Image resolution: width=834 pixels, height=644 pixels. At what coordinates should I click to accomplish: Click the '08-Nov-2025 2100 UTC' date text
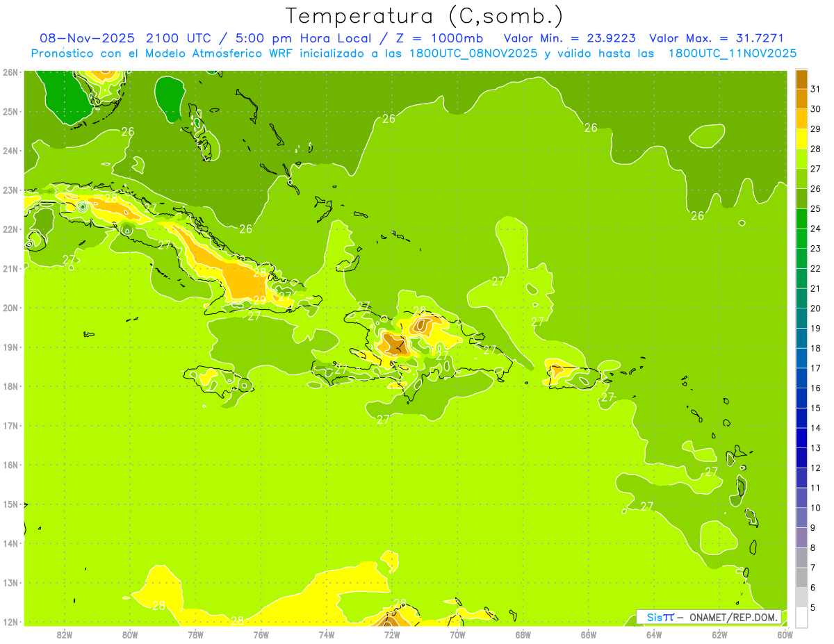pyautogui.click(x=126, y=38)
